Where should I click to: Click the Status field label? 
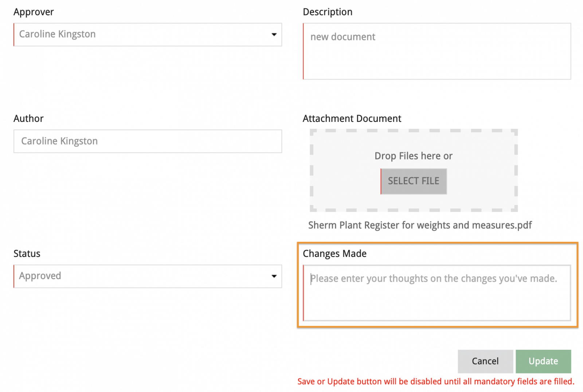coord(27,254)
